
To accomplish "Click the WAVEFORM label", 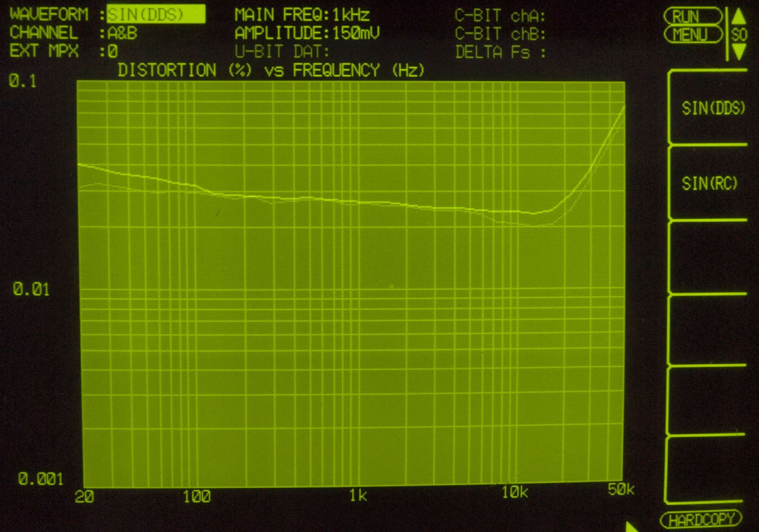I will [x=49, y=14].
